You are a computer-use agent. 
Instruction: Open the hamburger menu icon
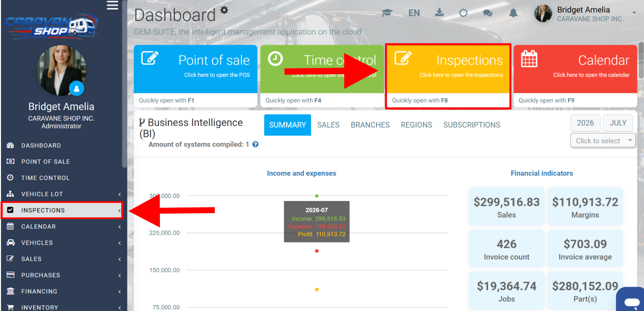pos(112,5)
